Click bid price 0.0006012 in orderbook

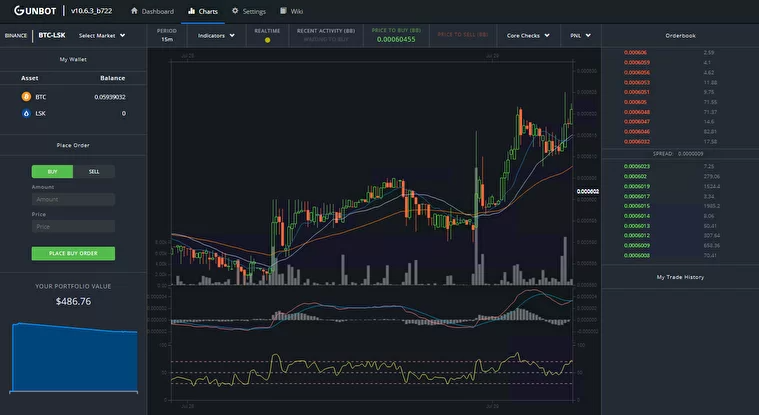click(x=637, y=235)
